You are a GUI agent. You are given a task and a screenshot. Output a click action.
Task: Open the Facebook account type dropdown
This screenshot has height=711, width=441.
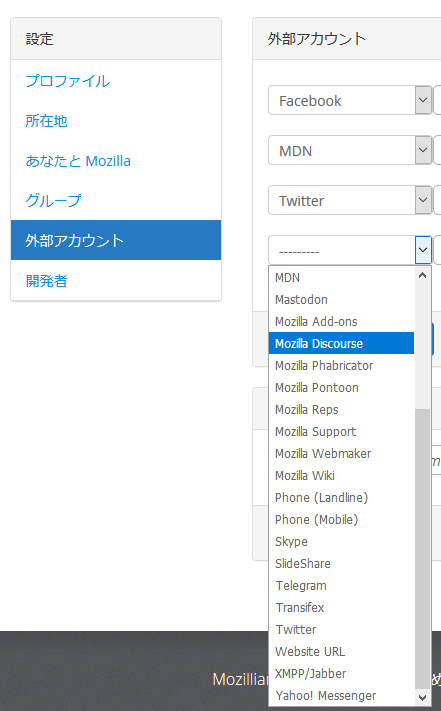350,100
